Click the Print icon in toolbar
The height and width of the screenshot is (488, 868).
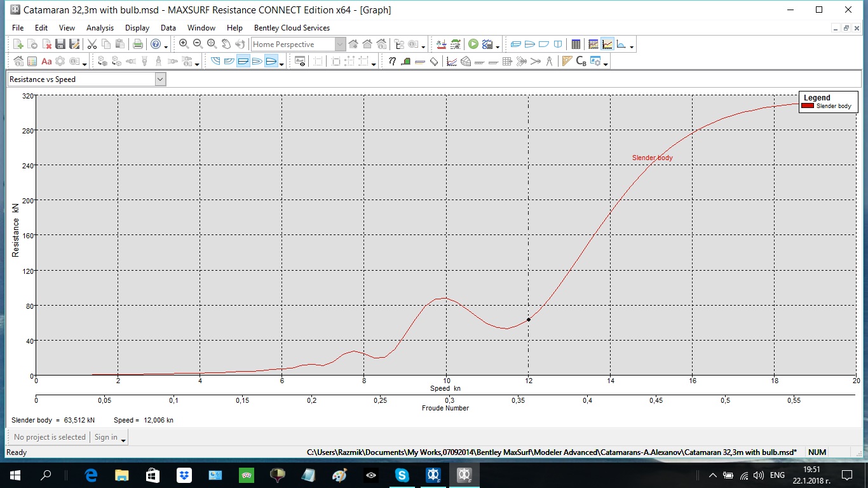(x=137, y=44)
